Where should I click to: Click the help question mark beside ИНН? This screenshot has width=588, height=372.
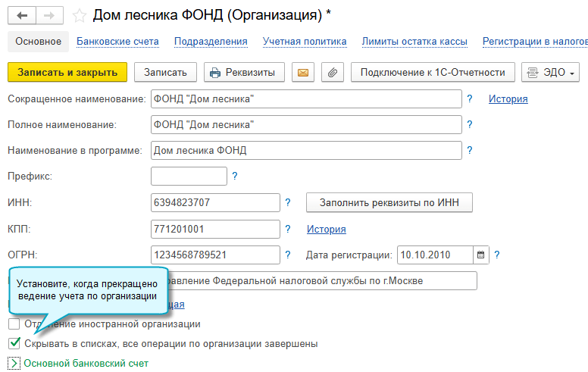287,202
